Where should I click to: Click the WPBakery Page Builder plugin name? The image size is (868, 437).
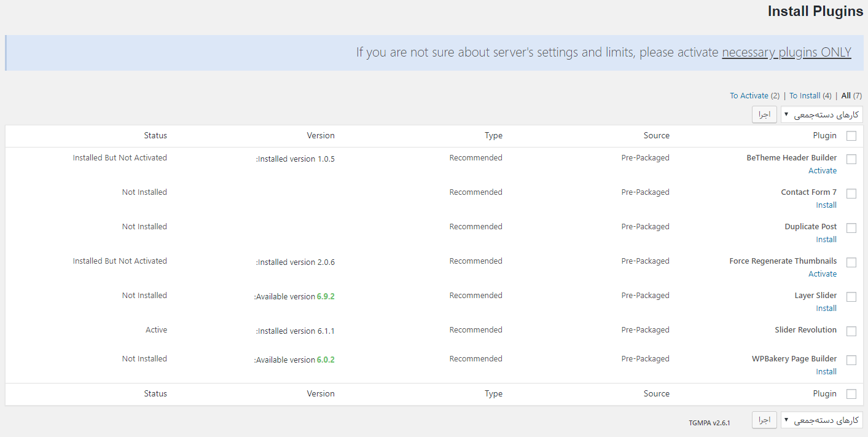(x=794, y=359)
